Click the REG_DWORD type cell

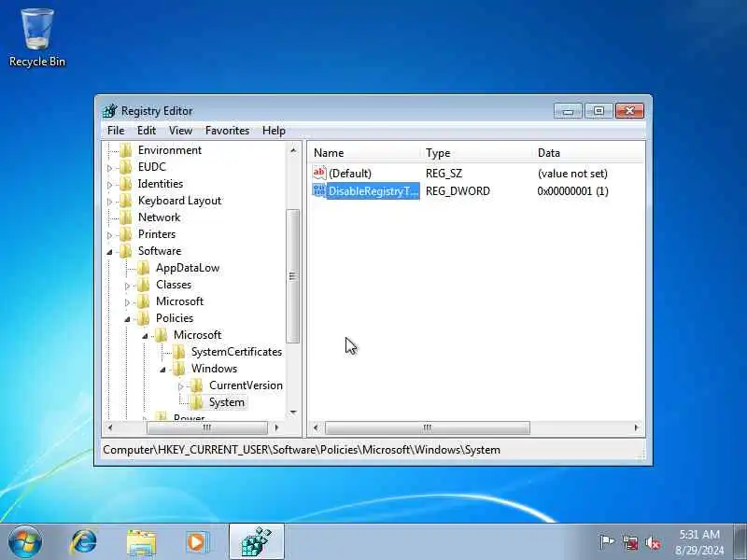(x=458, y=191)
